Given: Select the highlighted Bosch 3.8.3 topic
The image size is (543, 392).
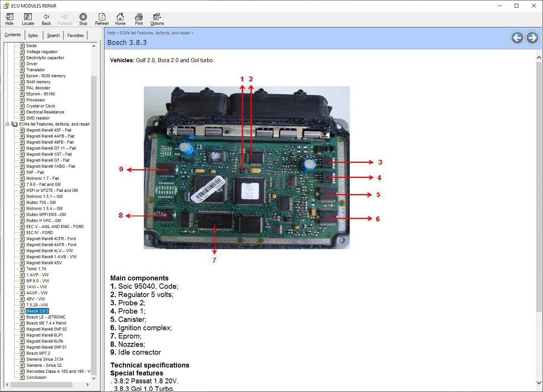Looking at the screenshot, I should click(37, 311).
